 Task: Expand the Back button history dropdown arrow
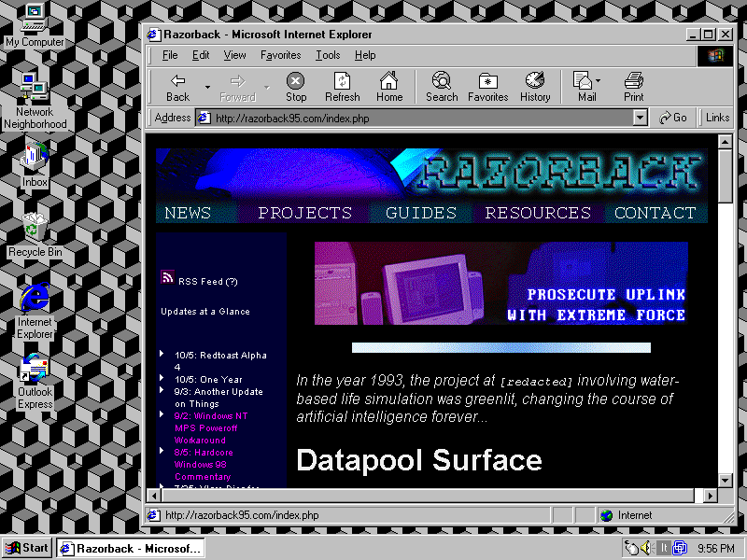coord(207,87)
